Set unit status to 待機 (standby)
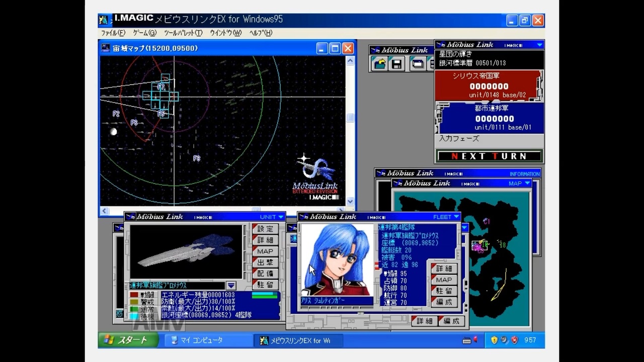The image size is (644, 362). point(143,316)
